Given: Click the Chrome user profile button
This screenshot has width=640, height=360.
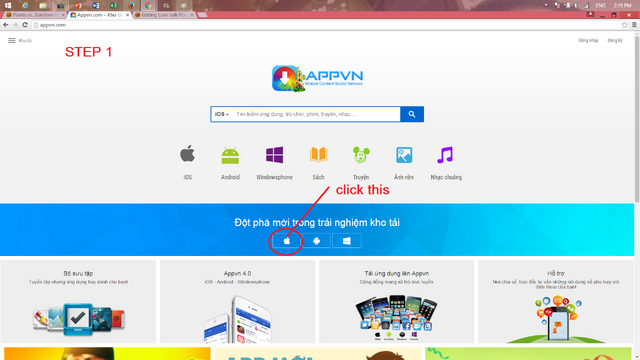Looking at the screenshot, I should [x=590, y=14].
